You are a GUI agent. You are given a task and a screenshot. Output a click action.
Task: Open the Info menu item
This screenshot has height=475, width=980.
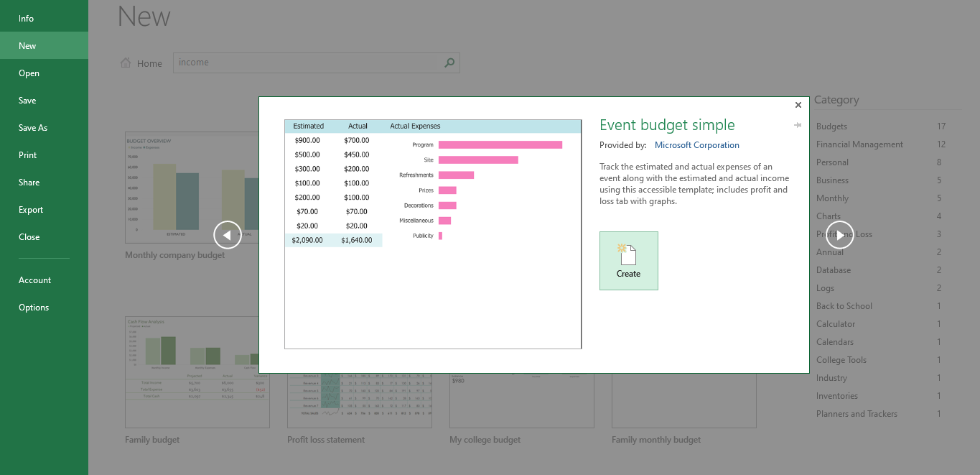27,19
